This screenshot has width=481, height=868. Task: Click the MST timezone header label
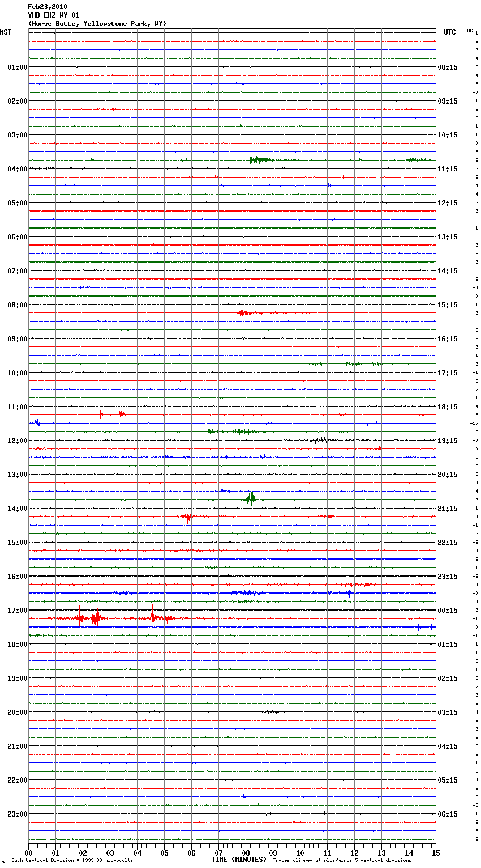[x=6, y=32]
